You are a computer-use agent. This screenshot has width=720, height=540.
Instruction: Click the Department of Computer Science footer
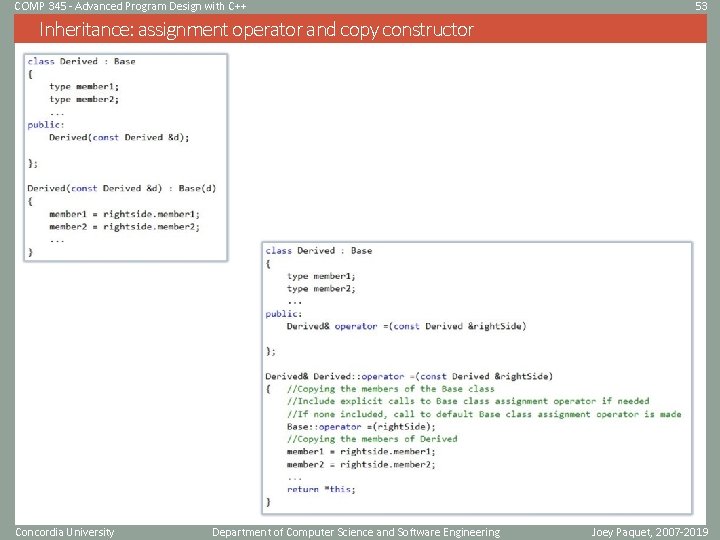356,532
